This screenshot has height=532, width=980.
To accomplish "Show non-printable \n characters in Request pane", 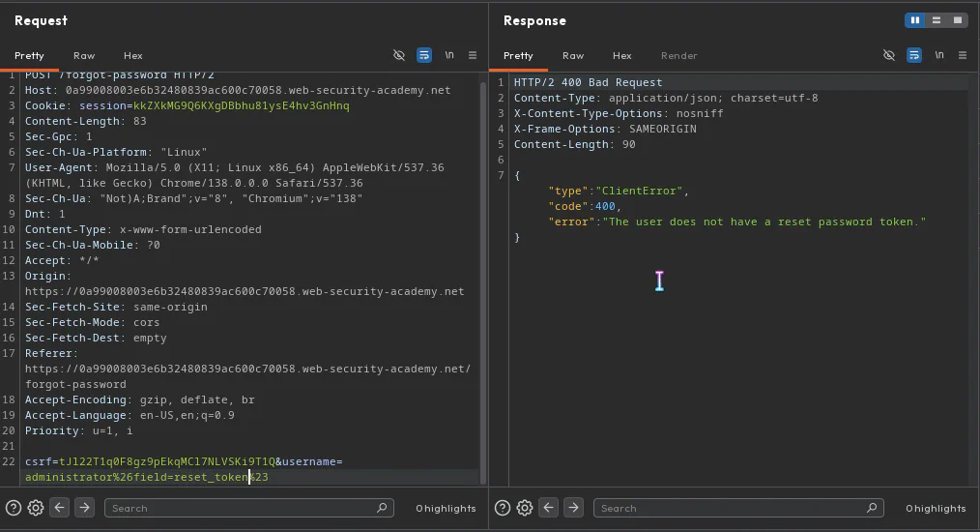I will [x=448, y=55].
